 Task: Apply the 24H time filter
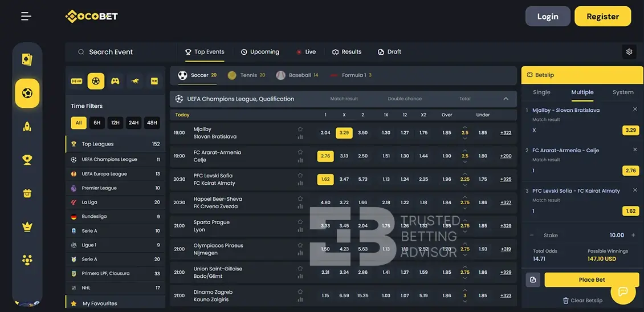pyautogui.click(x=133, y=123)
